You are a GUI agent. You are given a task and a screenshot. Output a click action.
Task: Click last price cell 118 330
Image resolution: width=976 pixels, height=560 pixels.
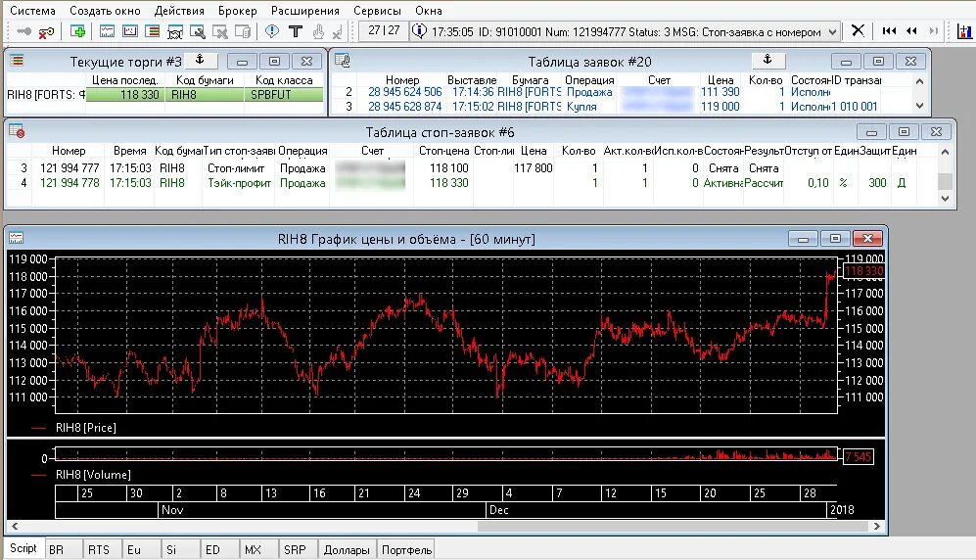click(x=124, y=95)
